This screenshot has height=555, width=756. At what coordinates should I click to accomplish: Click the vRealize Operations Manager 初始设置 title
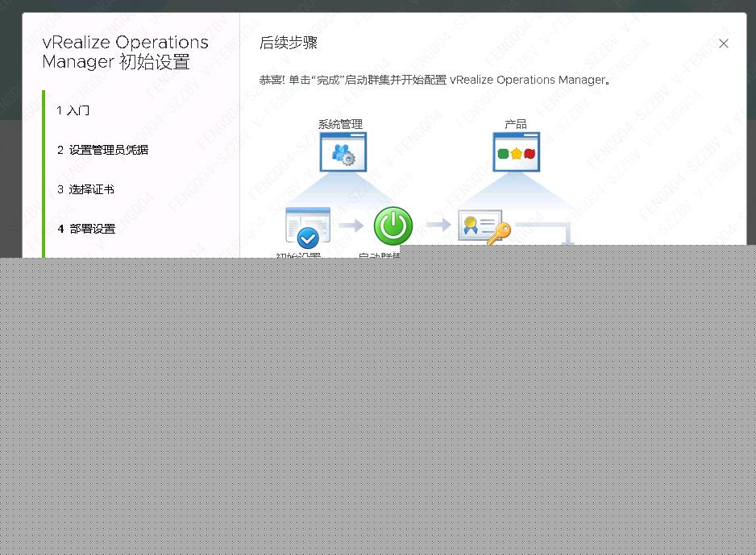click(126, 52)
